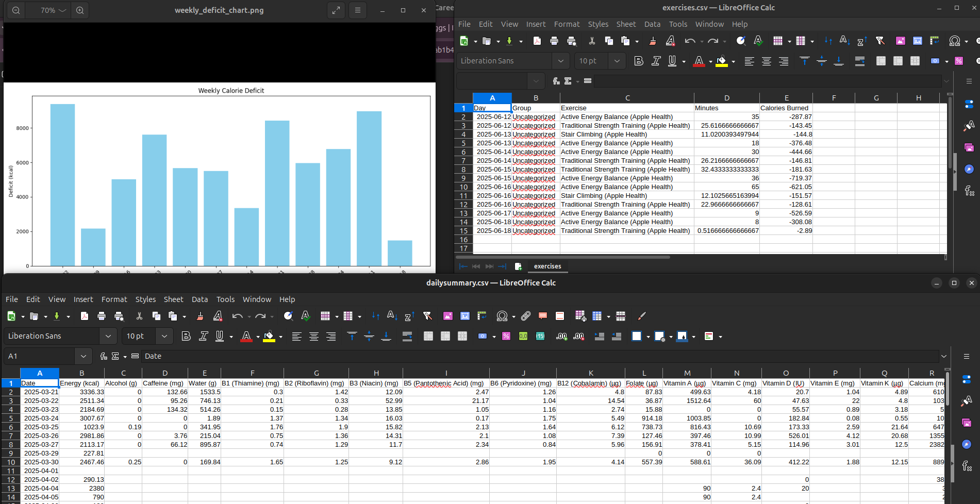Add new sheet in exercises window
Viewport: 980px width, 504px height.
coord(518,266)
